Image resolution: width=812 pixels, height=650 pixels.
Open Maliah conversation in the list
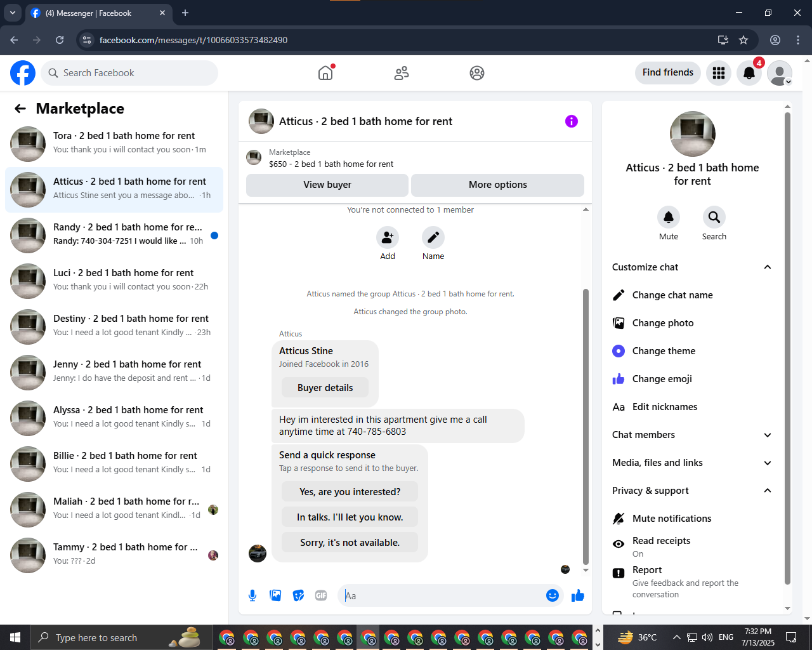(x=114, y=510)
